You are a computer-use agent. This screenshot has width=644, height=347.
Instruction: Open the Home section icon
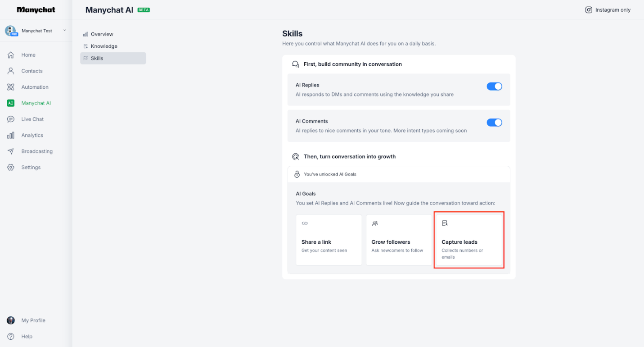coord(10,55)
